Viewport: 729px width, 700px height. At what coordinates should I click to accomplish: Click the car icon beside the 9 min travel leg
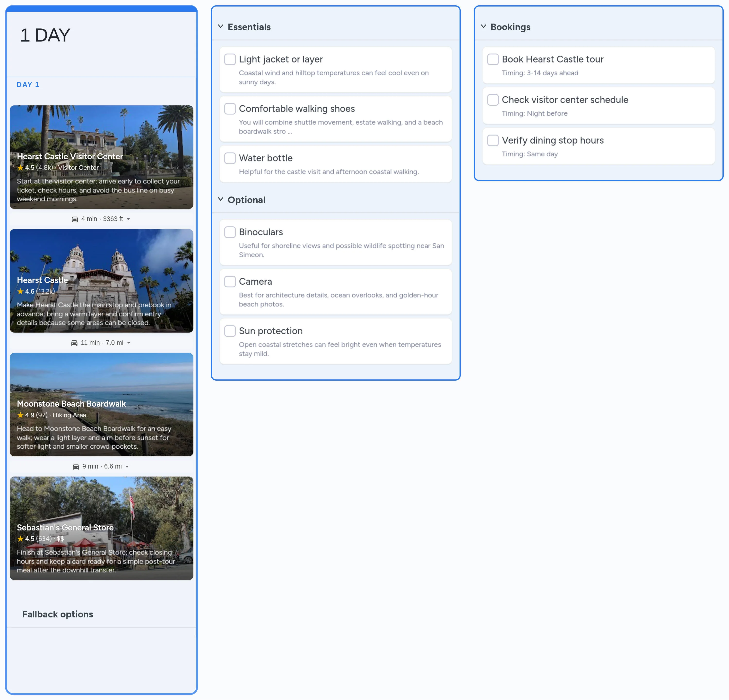coord(76,466)
